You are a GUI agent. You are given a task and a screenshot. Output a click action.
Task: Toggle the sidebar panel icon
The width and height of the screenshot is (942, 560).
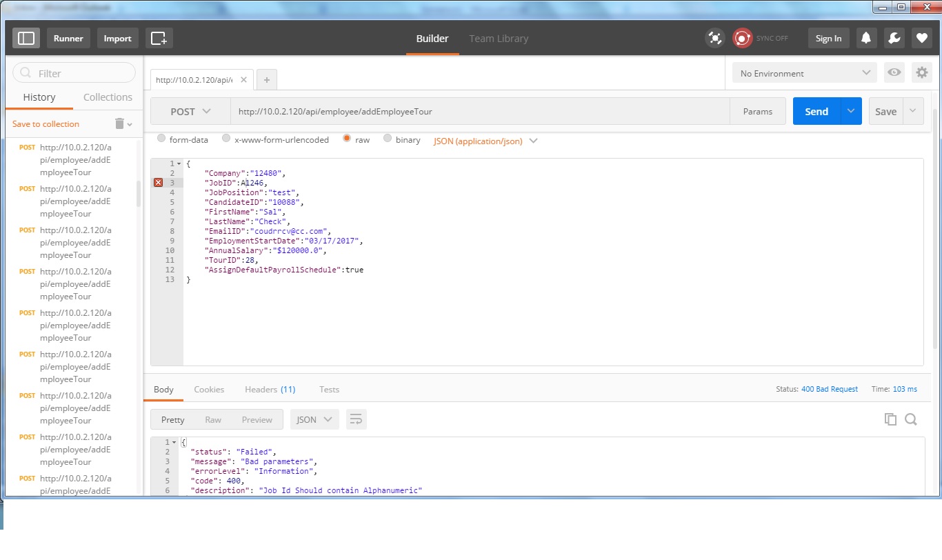(26, 38)
